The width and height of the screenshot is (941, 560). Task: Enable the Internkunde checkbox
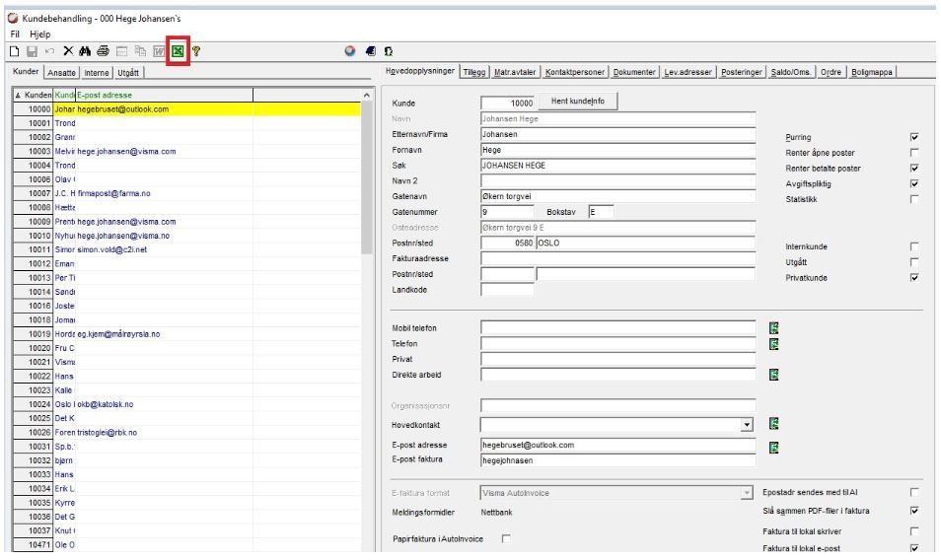(914, 246)
